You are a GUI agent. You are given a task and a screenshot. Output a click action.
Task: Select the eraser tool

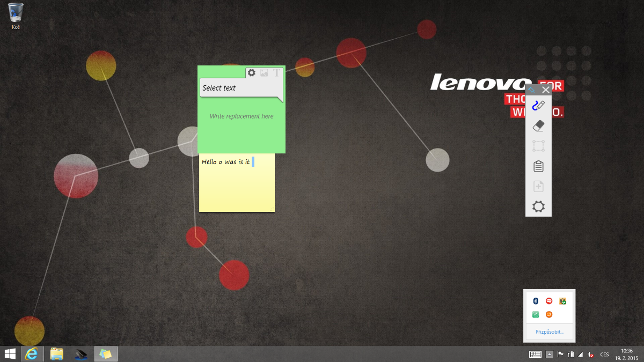(538, 126)
